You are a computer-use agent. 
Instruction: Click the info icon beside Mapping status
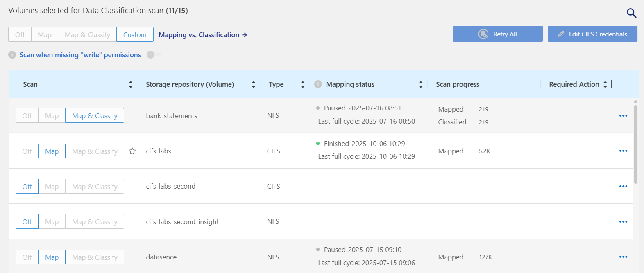pyautogui.click(x=318, y=84)
